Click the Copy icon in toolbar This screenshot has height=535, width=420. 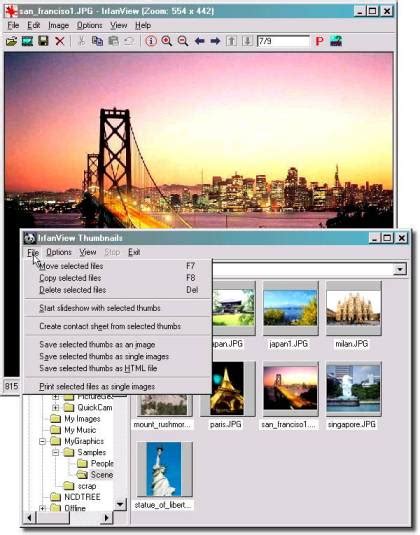coord(97,42)
